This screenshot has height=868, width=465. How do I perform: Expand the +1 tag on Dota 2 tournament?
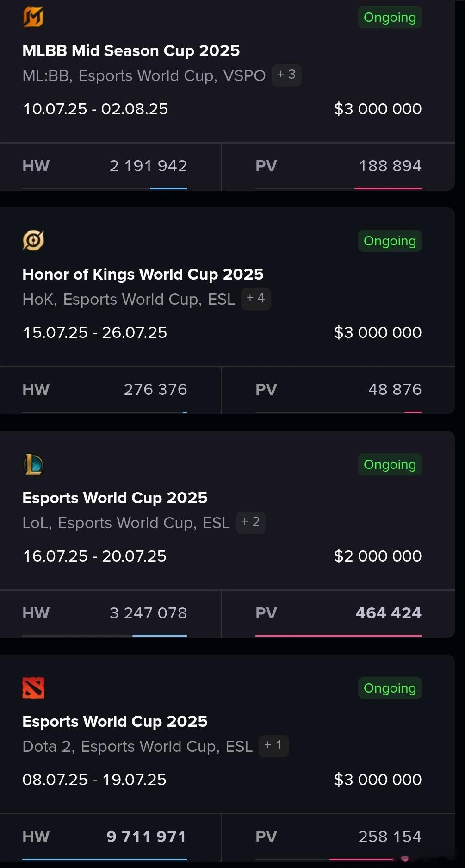pos(273,746)
